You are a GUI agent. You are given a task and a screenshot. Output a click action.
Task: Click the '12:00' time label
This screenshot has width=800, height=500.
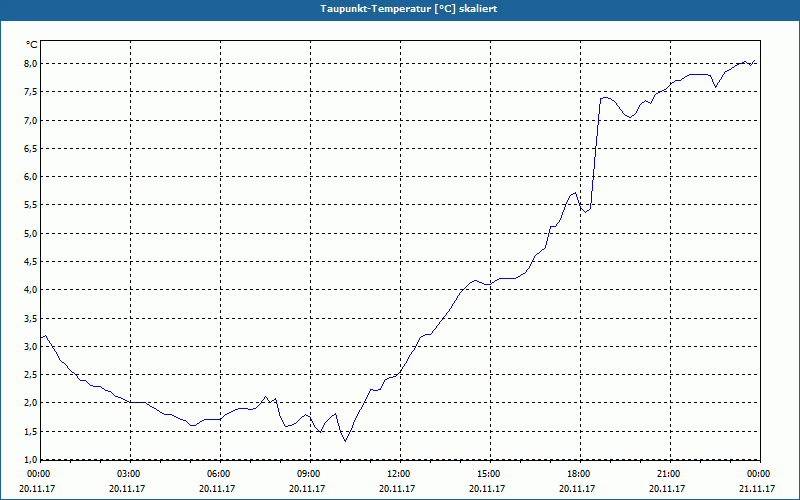(x=399, y=474)
